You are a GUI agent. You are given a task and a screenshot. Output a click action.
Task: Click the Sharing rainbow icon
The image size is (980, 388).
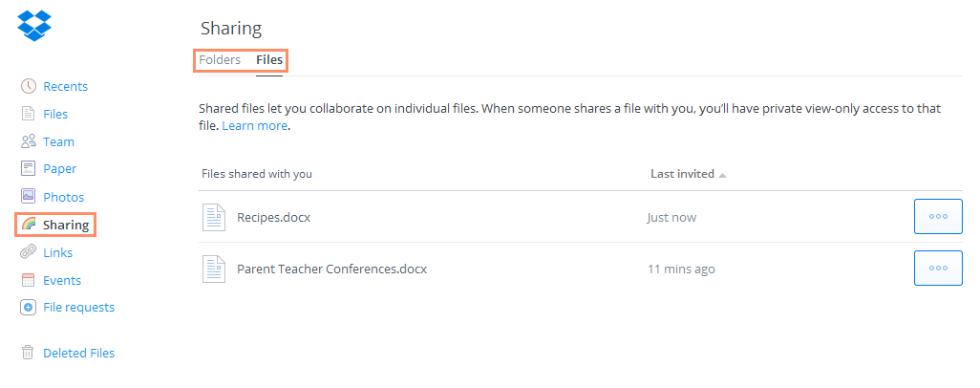29,226
